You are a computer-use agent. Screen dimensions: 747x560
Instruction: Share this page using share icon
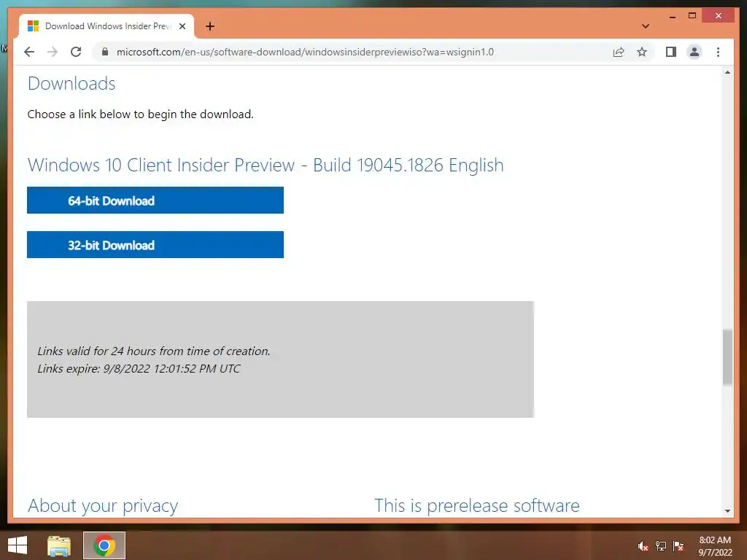tap(619, 52)
